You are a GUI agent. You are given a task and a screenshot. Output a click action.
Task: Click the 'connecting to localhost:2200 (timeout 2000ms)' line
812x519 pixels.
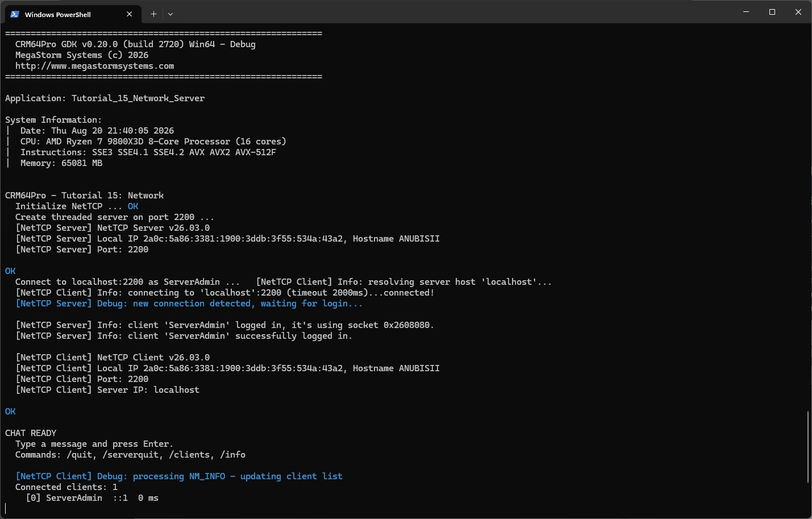coord(225,293)
